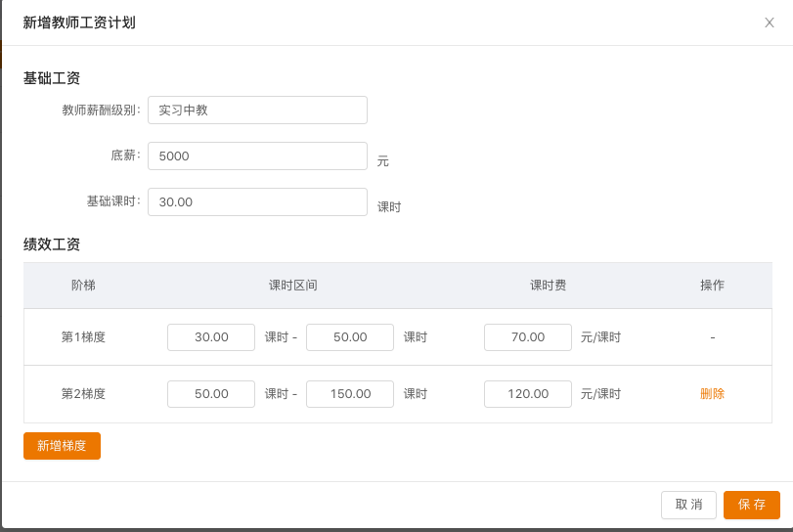Image resolution: width=793 pixels, height=532 pixels.
Task: Click the 绩效工资 section heading
Action: (52, 244)
